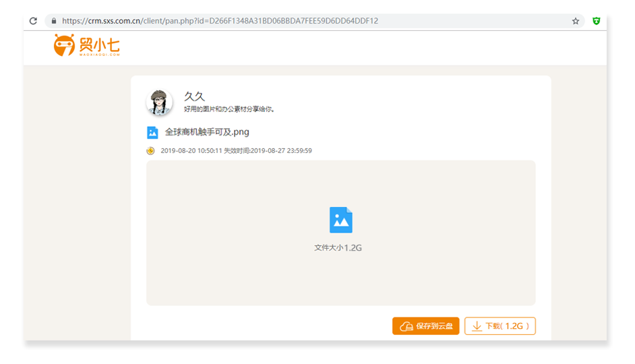Click the clock icon before the timestamp
Viewport: 635px width, 364px height.
tap(151, 151)
